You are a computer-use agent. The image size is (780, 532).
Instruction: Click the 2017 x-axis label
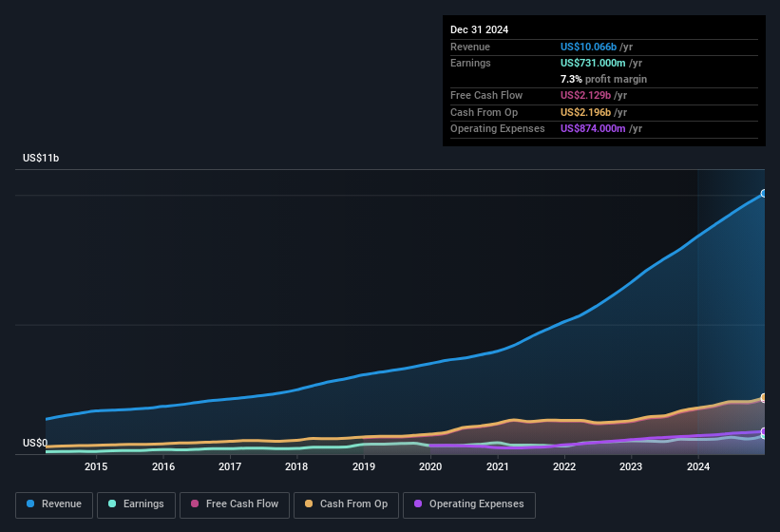point(230,466)
